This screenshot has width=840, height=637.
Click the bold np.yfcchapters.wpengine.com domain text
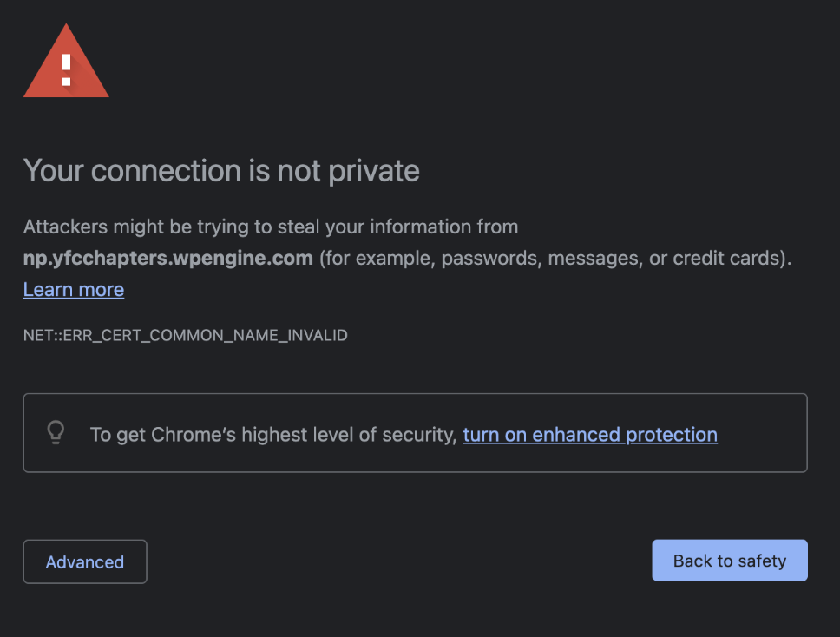(x=167, y=259)
